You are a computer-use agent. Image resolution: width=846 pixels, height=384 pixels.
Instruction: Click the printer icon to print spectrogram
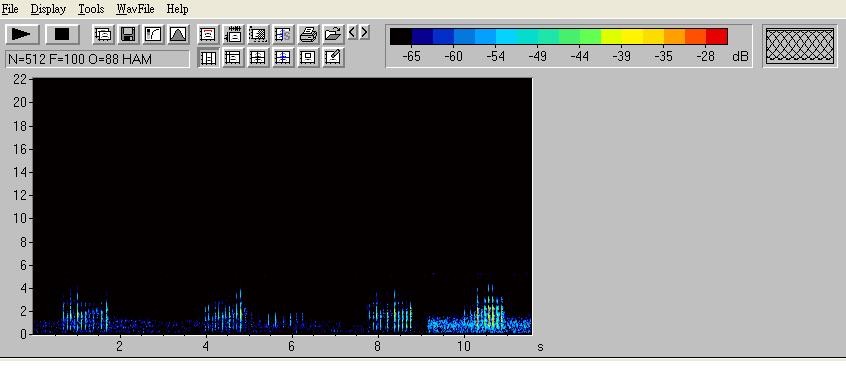click(308, 35)
